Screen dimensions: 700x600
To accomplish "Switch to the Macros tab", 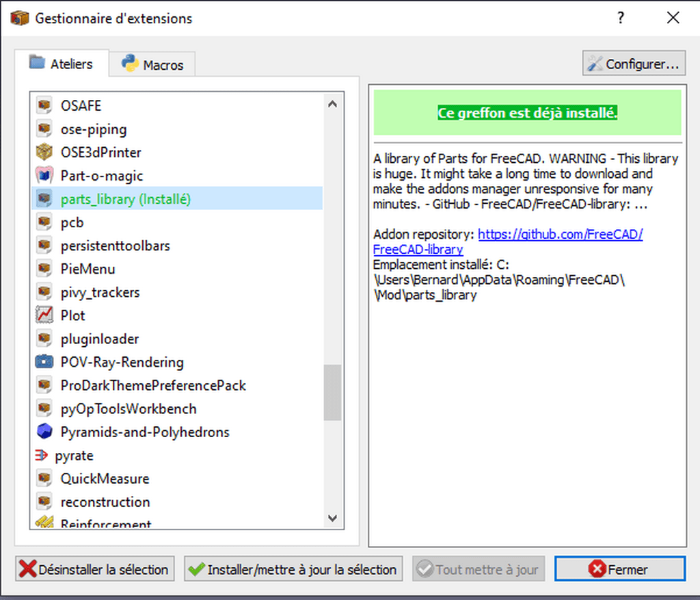I will click(152, 64).
